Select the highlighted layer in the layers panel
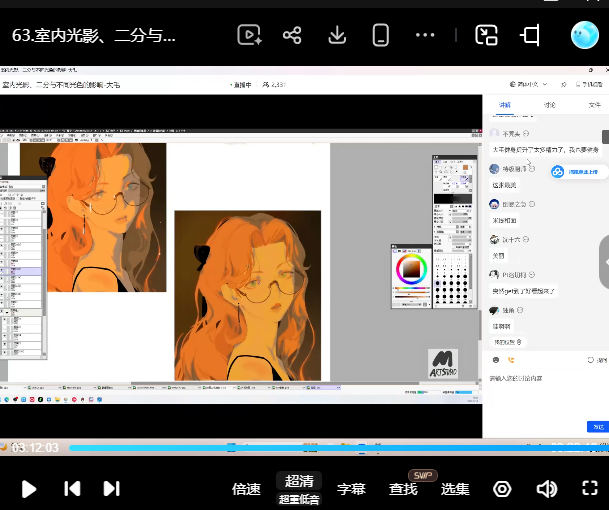609x510 pixels. point(21,271)
